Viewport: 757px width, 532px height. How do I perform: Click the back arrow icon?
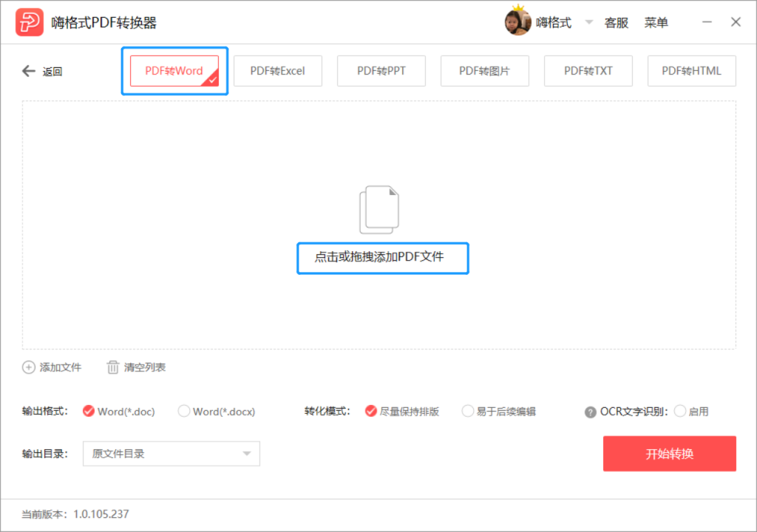pos(29,71)
